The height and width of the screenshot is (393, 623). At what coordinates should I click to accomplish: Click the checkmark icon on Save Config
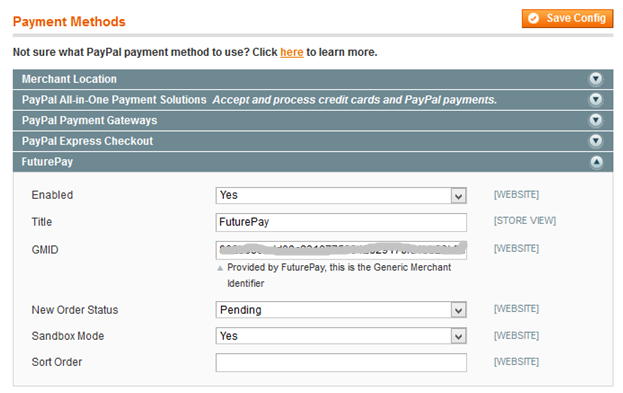534,18
